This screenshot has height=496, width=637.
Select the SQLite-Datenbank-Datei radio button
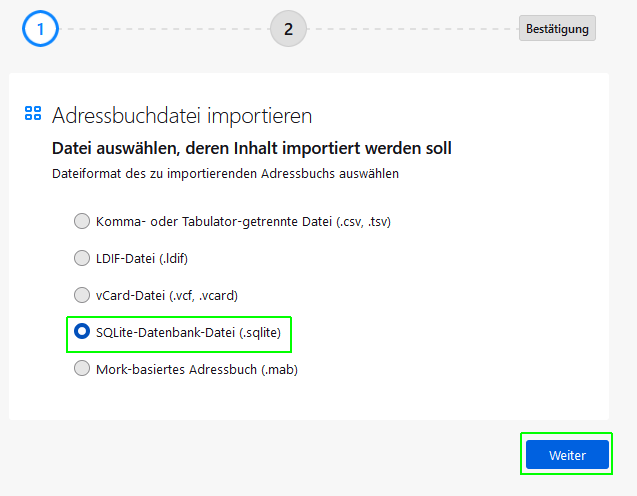coord(82,332)
